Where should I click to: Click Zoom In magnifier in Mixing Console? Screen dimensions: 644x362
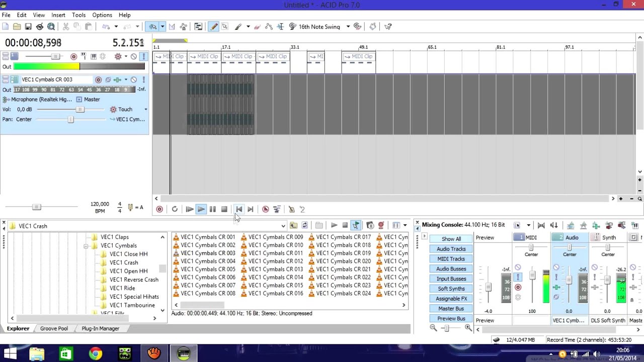click(468, 328)
